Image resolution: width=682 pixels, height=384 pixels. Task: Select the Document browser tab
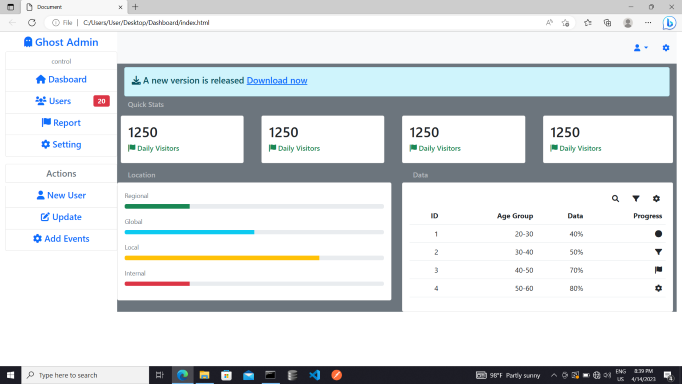pos(74,7)
